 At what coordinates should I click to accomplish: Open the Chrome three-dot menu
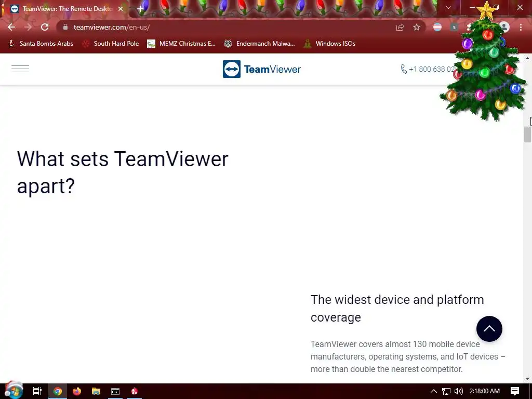(x=521, y=27)
